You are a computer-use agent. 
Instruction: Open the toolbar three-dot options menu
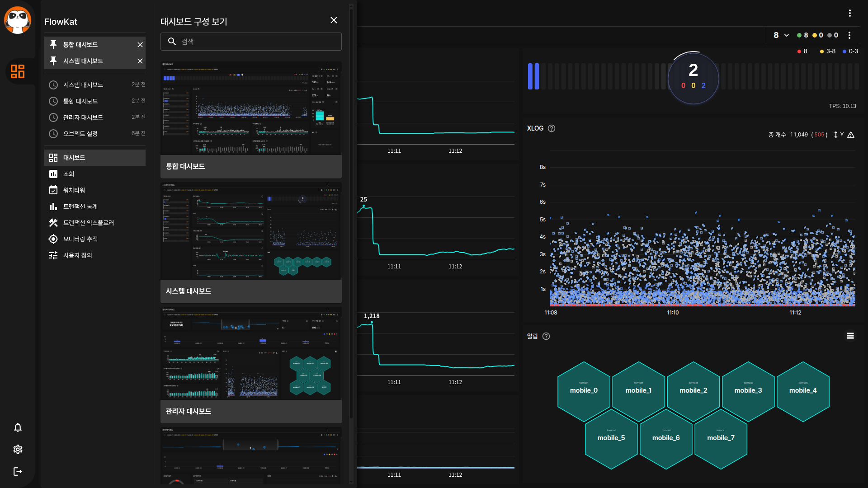tap(849, 35)
